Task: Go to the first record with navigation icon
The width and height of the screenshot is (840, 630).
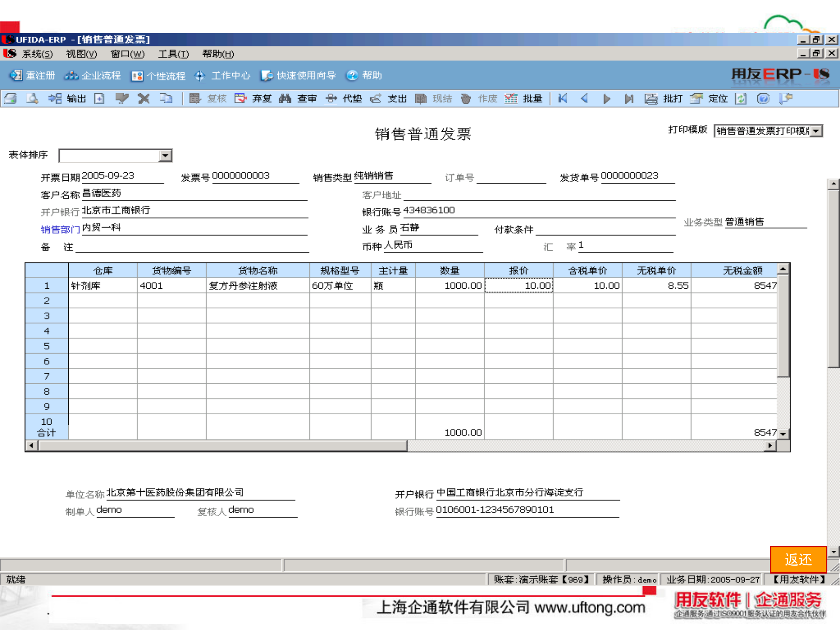Action: click(563, 98)
